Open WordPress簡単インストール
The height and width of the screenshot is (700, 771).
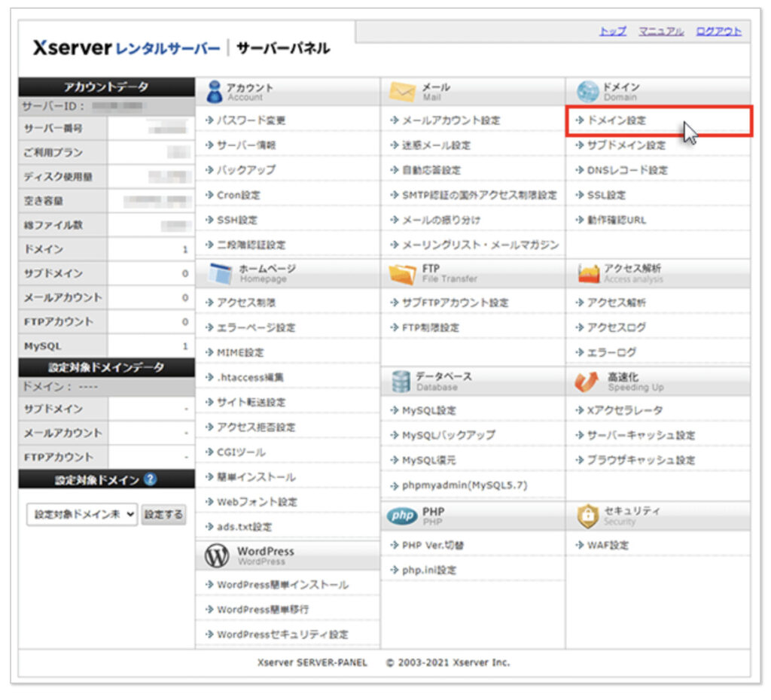283,585
